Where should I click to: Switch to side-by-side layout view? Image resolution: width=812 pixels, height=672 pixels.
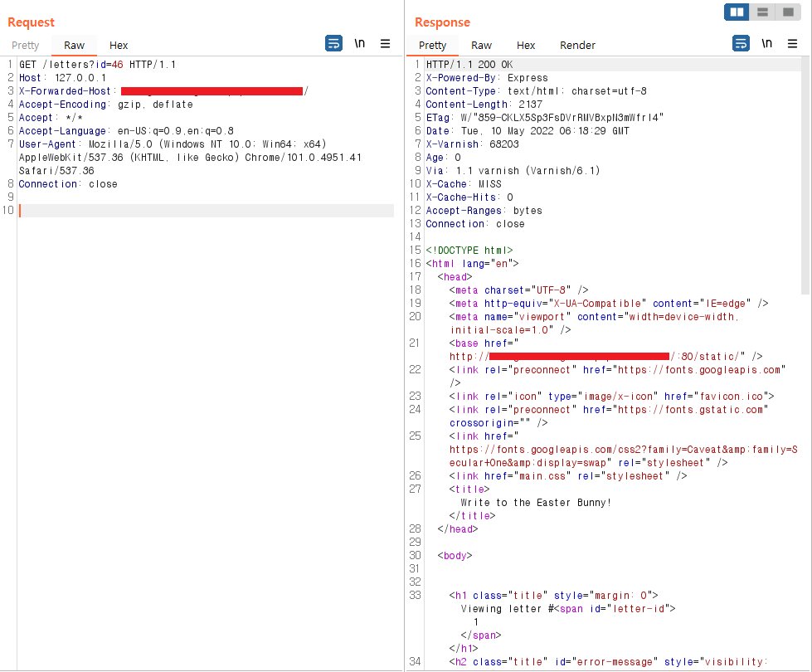pos(737,12)
